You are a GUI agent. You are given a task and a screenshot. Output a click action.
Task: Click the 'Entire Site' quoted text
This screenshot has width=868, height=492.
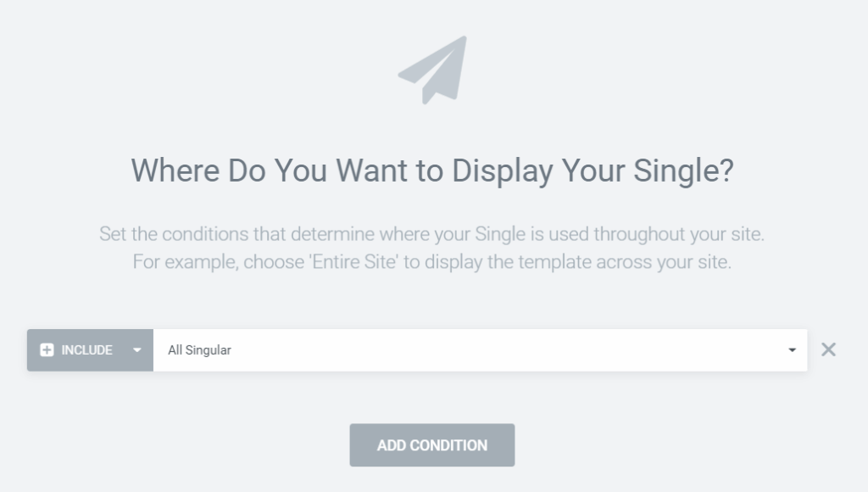(353, 262)
